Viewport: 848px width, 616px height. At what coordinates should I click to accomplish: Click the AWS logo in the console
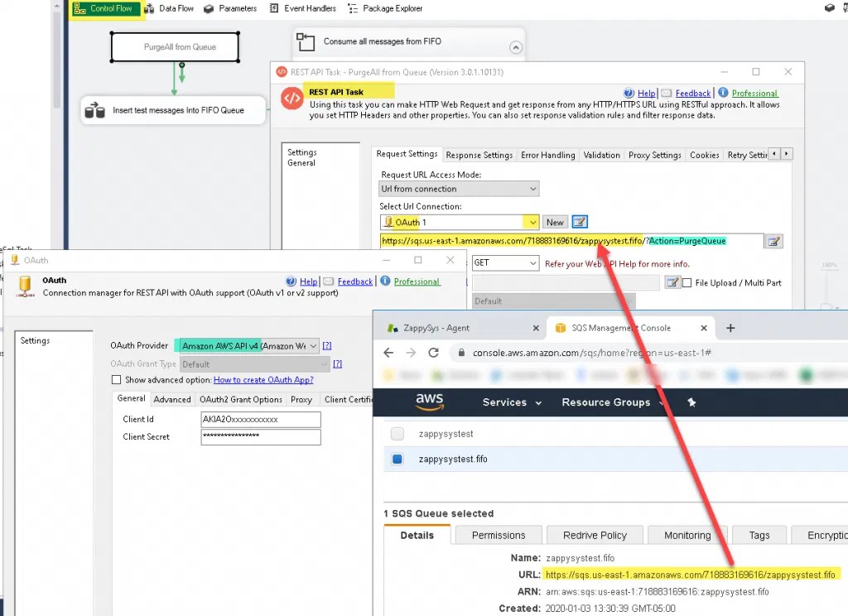[x=429, y=402]
